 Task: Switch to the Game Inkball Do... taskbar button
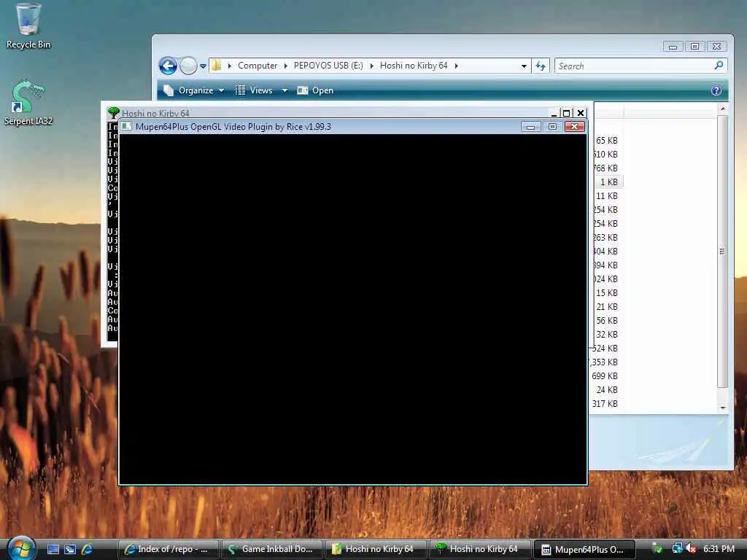[x=272, y=549]
